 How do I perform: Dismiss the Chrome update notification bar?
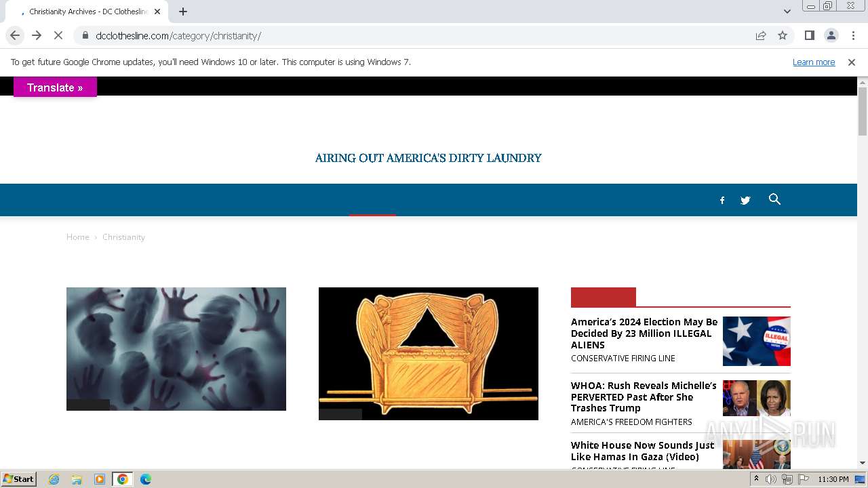[x=852, y=62]
